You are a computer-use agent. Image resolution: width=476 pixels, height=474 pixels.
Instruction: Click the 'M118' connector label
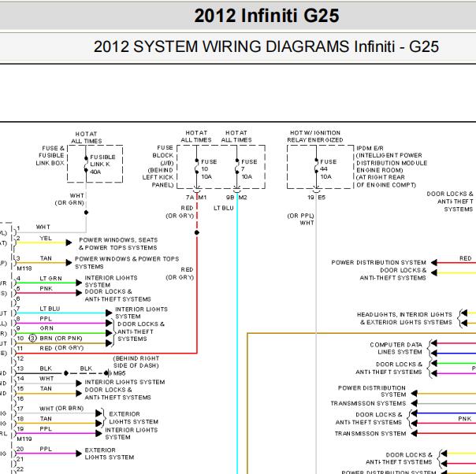coord(24,268)
